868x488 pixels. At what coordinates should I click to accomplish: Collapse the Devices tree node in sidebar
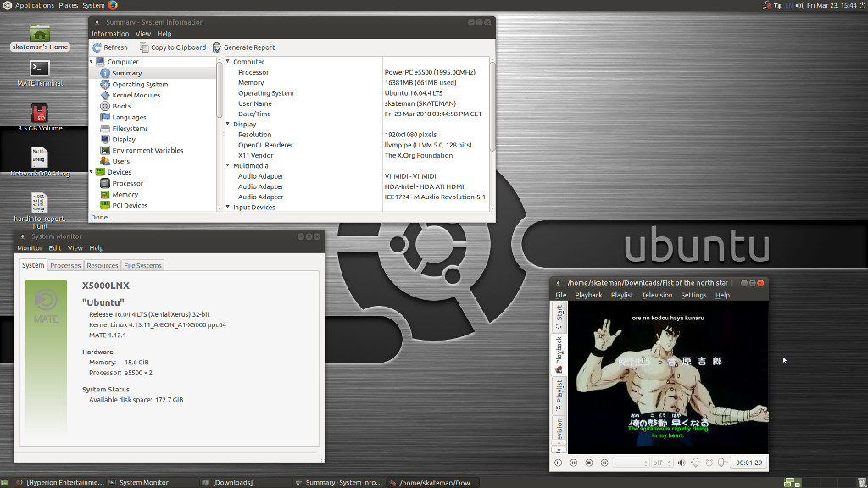pos(92,172)
